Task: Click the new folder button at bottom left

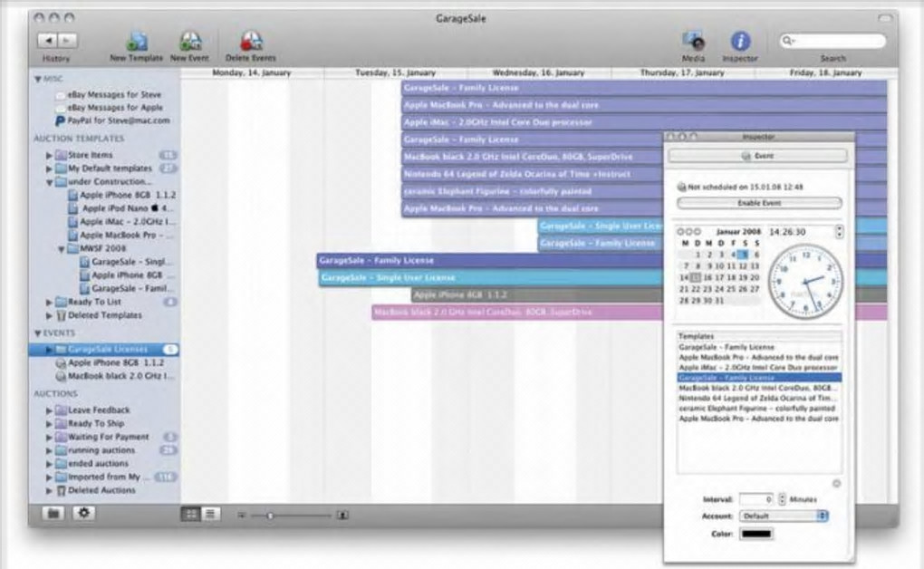Action: pos(53,514)
